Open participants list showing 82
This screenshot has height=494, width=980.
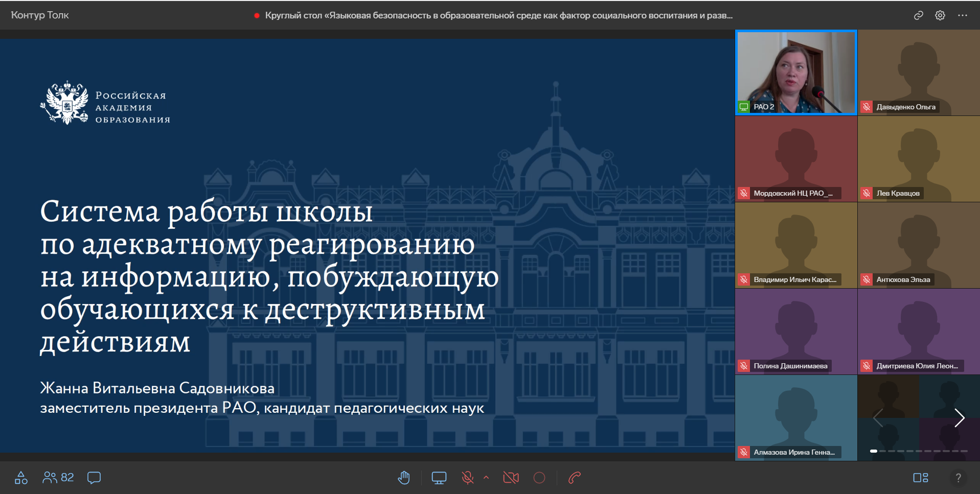tap(58, 478)
